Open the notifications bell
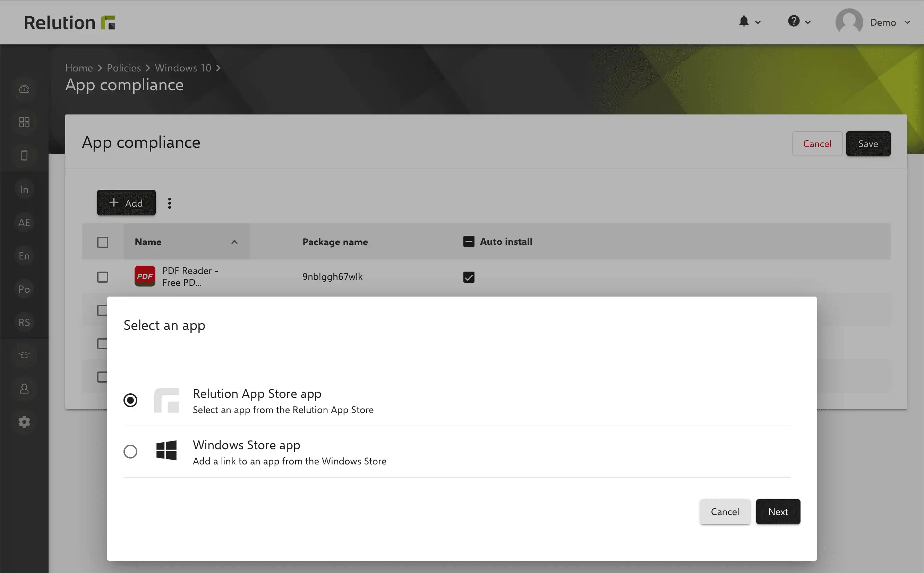This screenshot has width=924, height=573. pos(744,21)
